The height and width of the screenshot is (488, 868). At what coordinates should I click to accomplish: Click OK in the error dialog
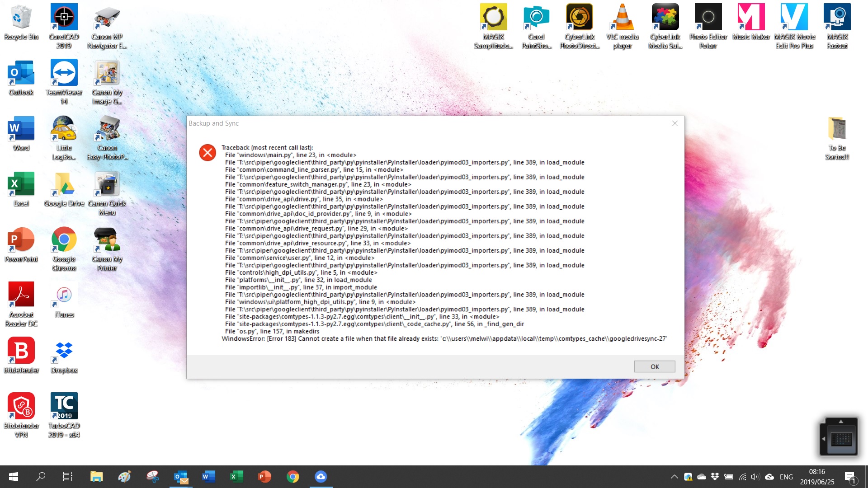[654, 366]
